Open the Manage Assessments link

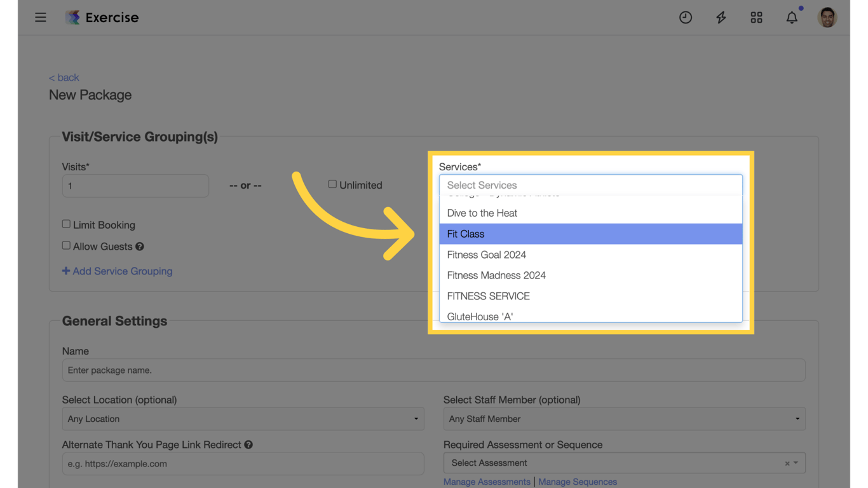click(486, 482)
